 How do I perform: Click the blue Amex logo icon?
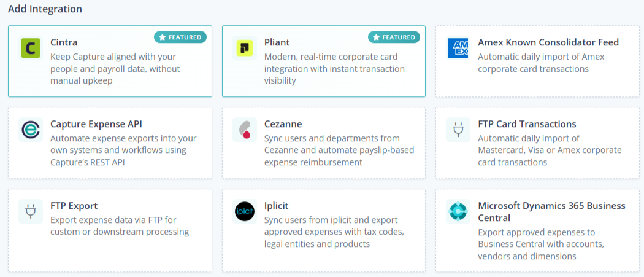click(458, 48)
